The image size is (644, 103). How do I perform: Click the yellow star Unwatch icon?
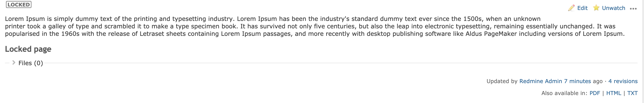(x=596, y=8)
